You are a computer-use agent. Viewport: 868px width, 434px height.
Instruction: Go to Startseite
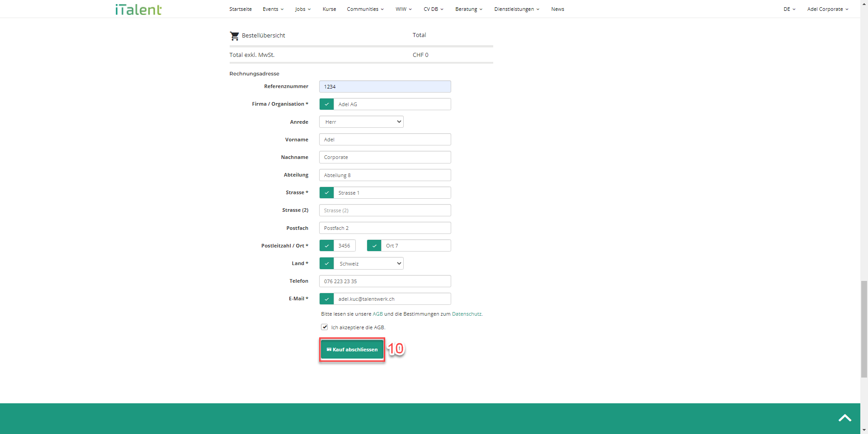tap(241, 9)
